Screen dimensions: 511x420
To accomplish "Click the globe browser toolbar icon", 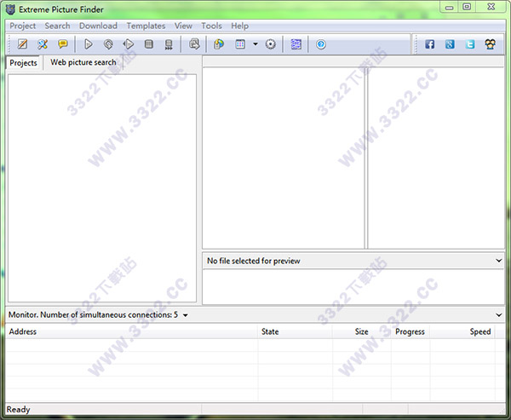I will click(219, 44).
